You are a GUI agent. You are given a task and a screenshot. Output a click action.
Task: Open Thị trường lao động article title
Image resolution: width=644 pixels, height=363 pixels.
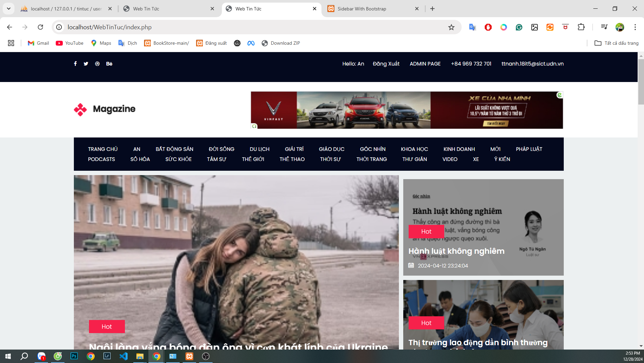(478, 342)
